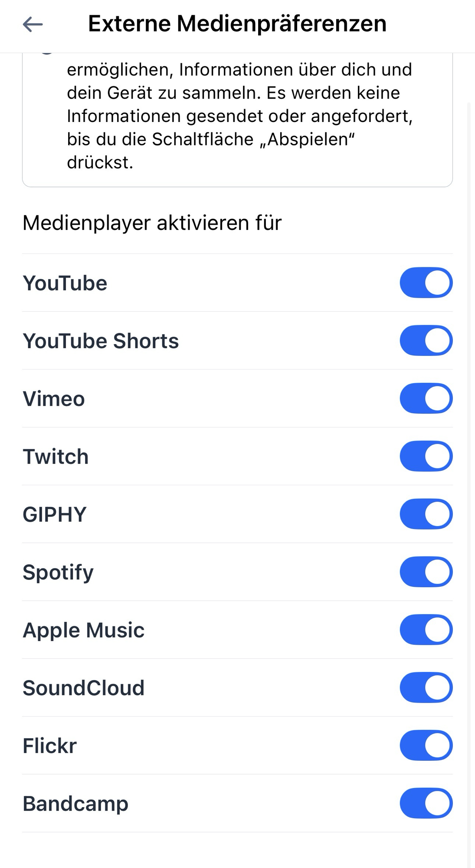Screen dimensions: 475x868
Task: Tap the Bandcamp row label
Action: tap(75, 804)
